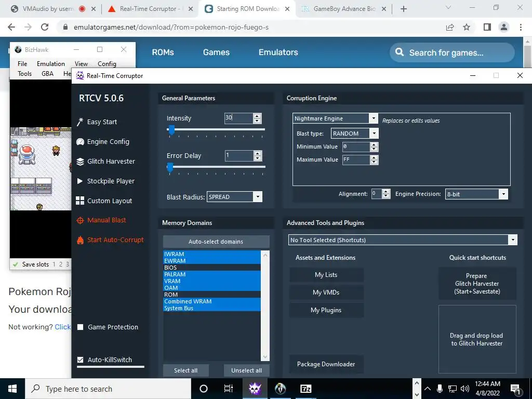Viewport: 532px width, 399px height.
Task: Increase Error Delay stepper value
Action: pyautogui.click(x=258, y=153)
